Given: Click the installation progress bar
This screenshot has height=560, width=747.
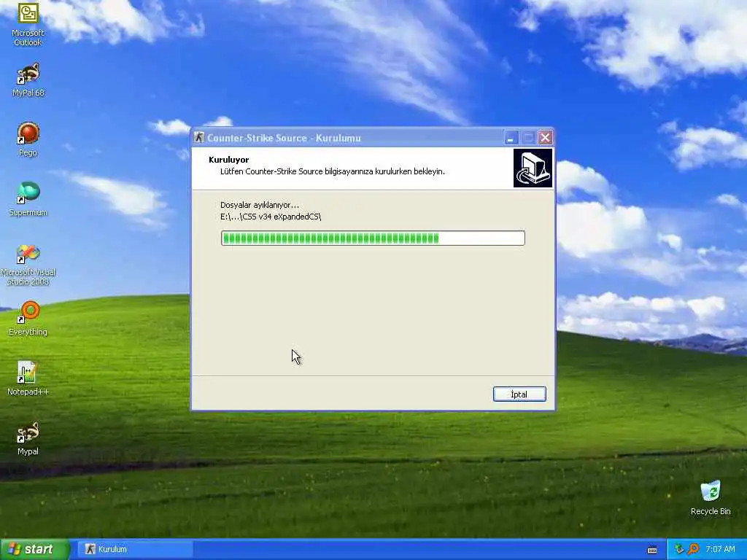Looking at the screenshot, I should [x=373, y=238].
